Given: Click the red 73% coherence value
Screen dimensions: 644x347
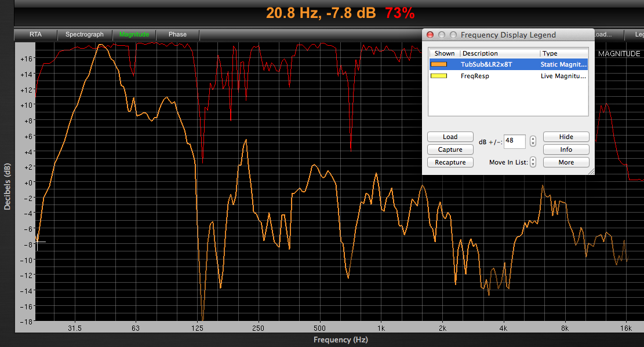Looking at the screenshot, I should (399, 13).
